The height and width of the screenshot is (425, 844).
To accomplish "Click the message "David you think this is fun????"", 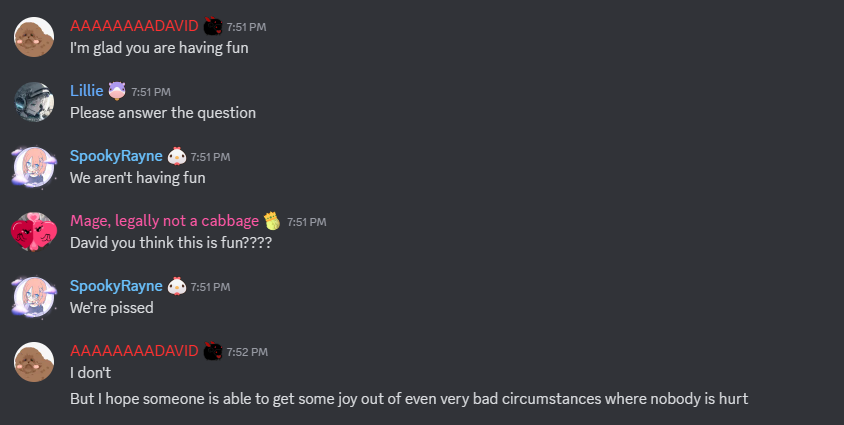I will coord(171,243).
